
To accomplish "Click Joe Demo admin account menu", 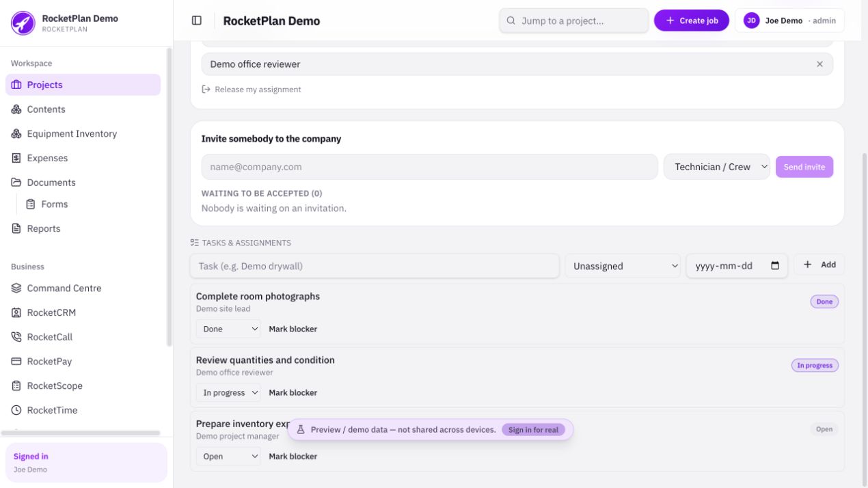I will tap(789, 21).
